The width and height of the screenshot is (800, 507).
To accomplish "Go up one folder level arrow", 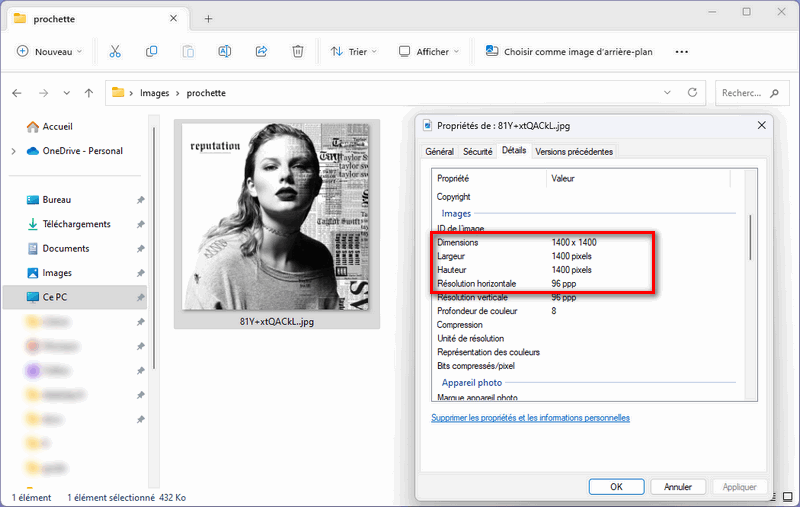I will [x=89, y=93].
